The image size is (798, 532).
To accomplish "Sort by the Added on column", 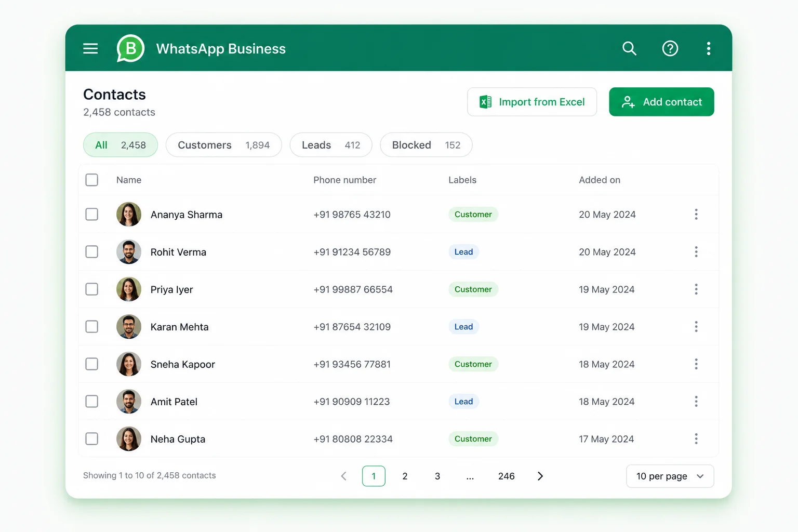I will click(600, 180).
